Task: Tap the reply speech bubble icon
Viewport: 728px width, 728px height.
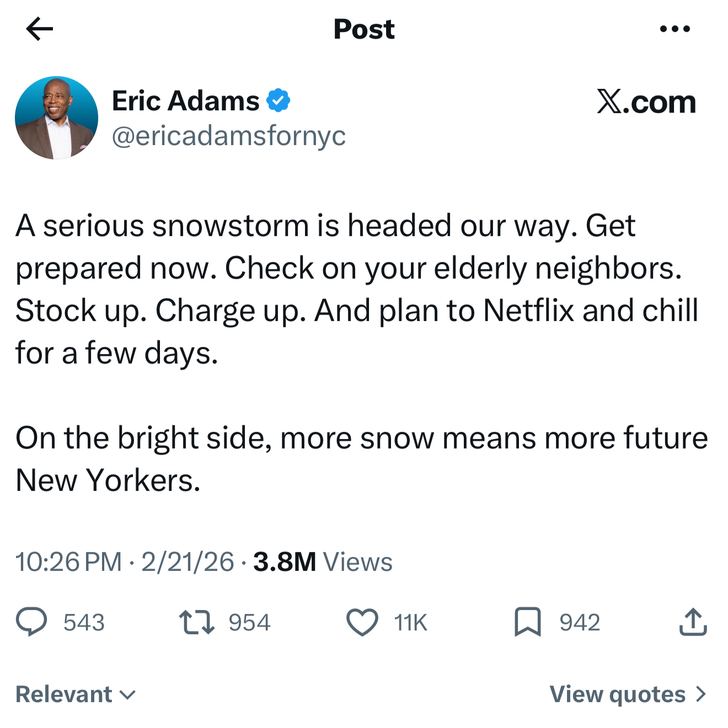Action: click(31, 622)
